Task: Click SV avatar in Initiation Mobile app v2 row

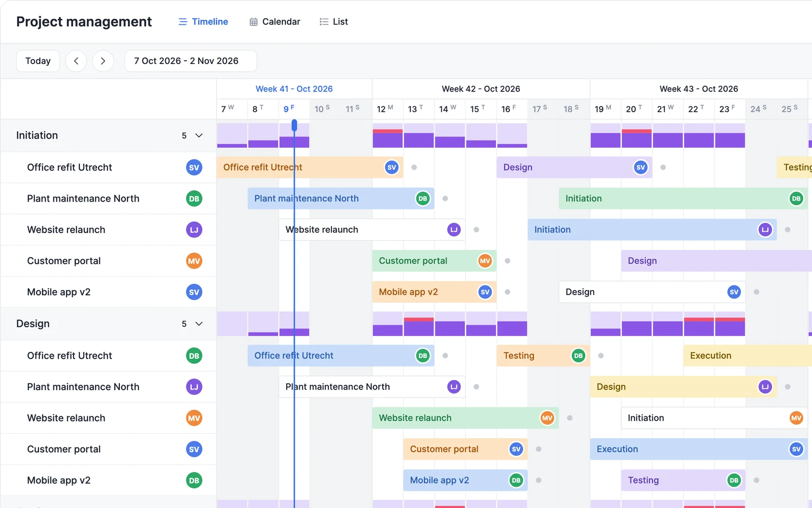Action: click(x=194, y=292)
